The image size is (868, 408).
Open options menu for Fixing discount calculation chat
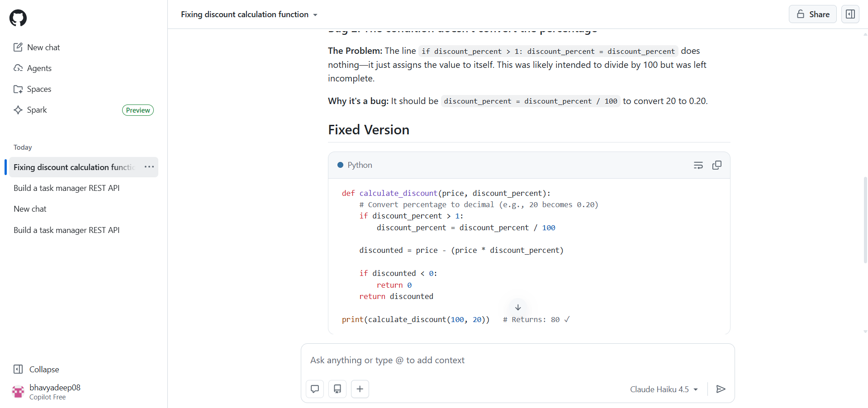149,167
